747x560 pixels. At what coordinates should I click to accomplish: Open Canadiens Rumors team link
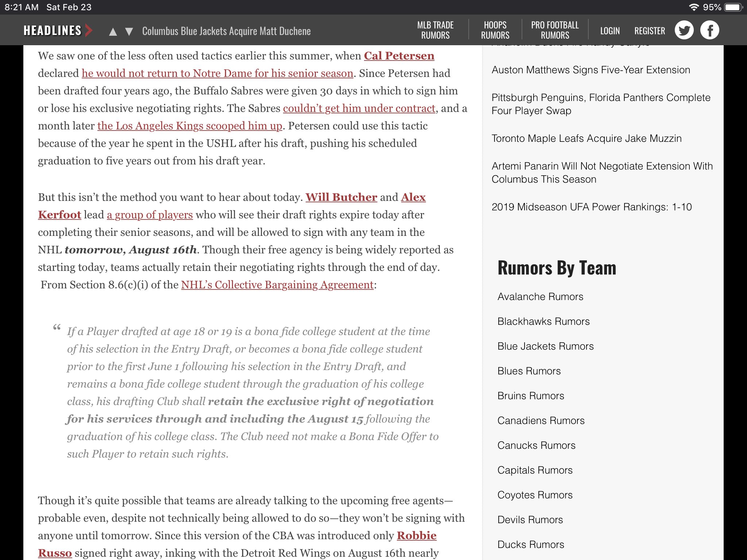tap(541, 421)
